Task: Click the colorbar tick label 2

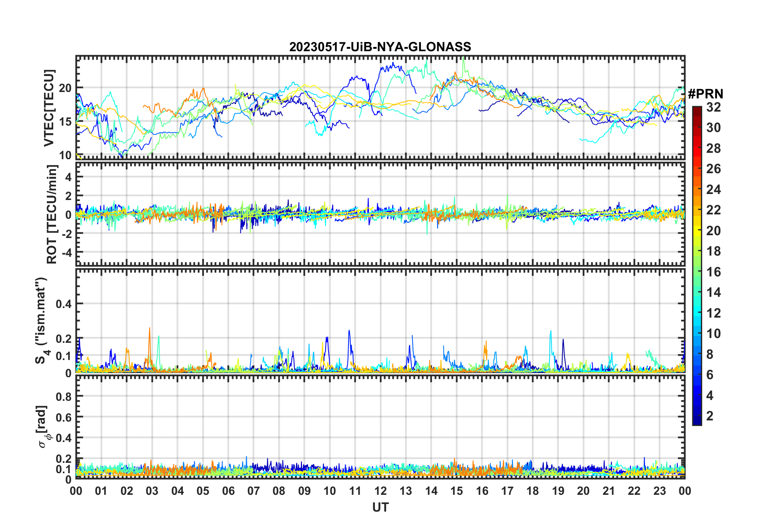Action: tap(710, 416)
